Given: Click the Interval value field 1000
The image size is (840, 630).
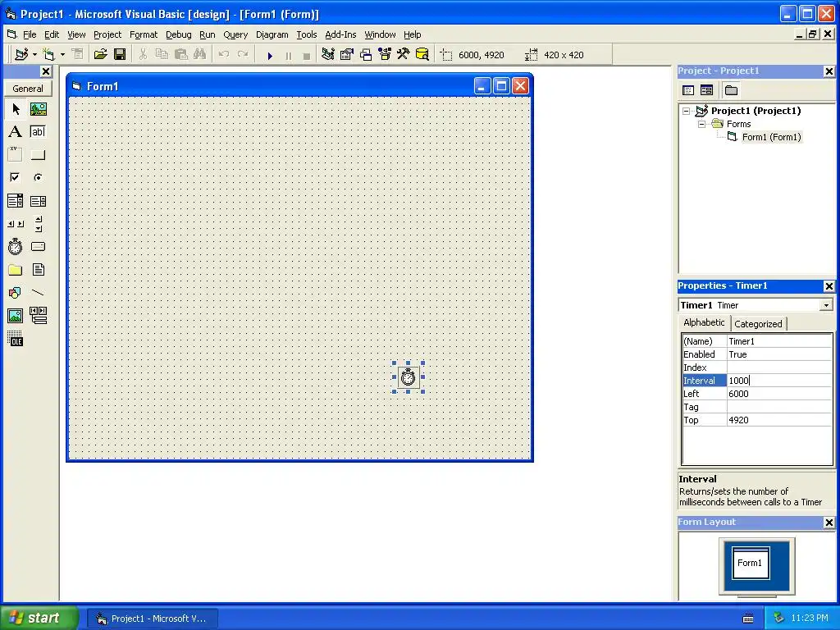Looking at the screenshot, I should [779, 381].
